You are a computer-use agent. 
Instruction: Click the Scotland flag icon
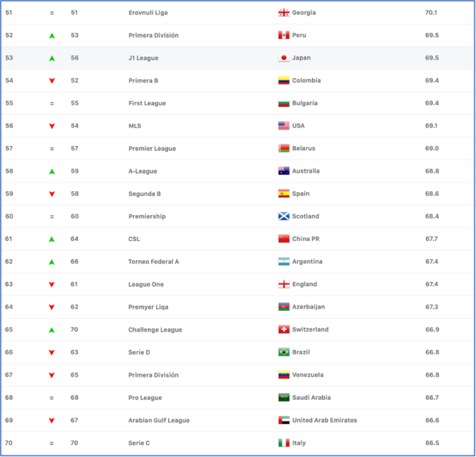[284, 217]
